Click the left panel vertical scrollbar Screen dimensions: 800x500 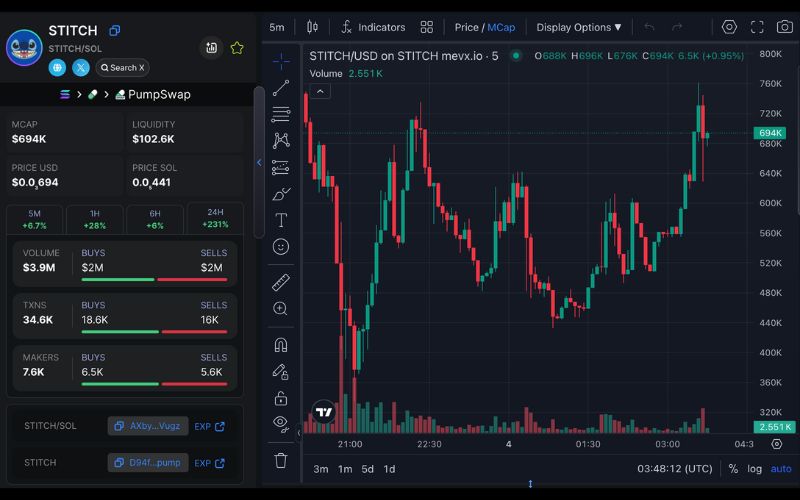pos(259,162)
